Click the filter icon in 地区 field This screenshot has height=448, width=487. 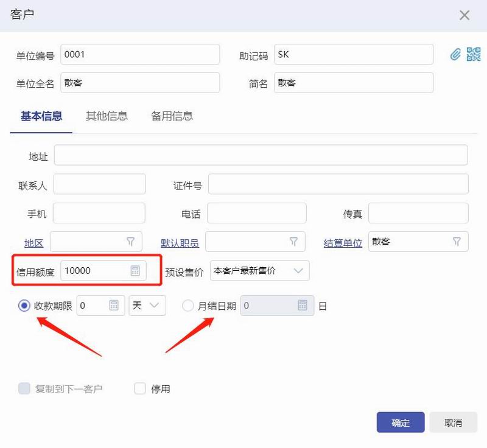pyautogui.click(x=130, y=242)
